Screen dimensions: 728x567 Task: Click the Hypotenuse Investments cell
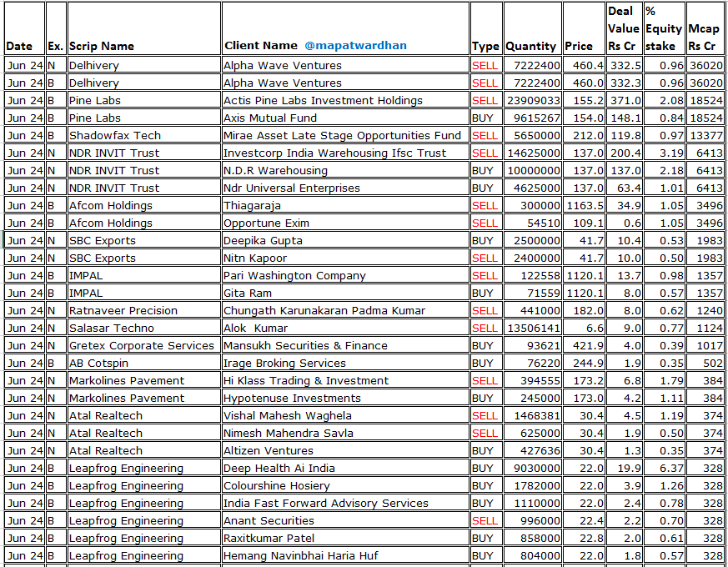pyautogui.click(x=345, y=398)
